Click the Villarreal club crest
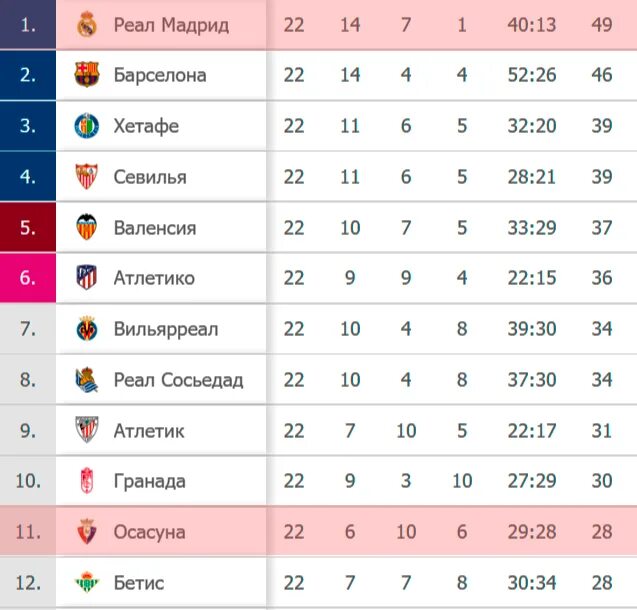Screen dimensions: 637x610 pos(87,329)
